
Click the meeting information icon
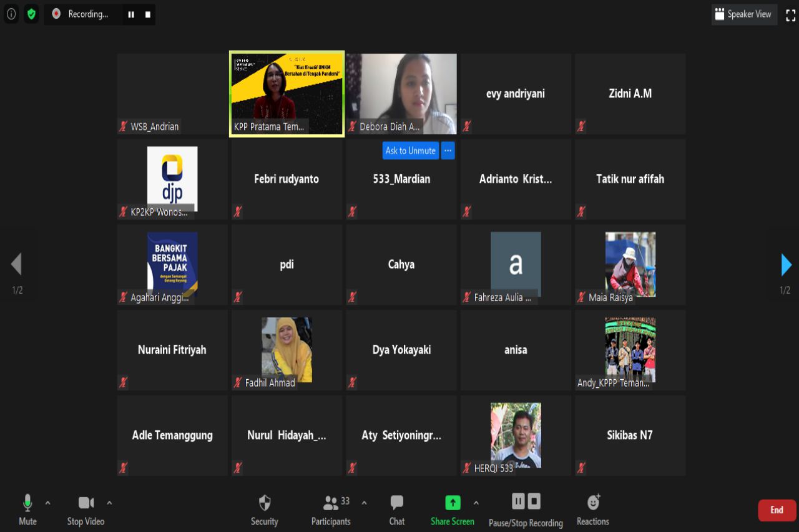[x=11, y=14]
